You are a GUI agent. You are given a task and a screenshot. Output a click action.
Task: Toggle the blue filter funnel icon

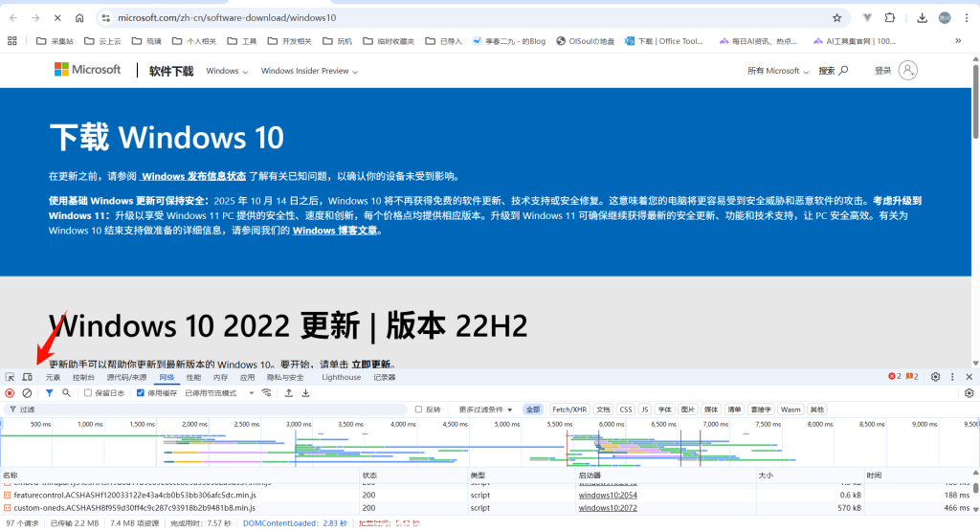pos(50,393)
